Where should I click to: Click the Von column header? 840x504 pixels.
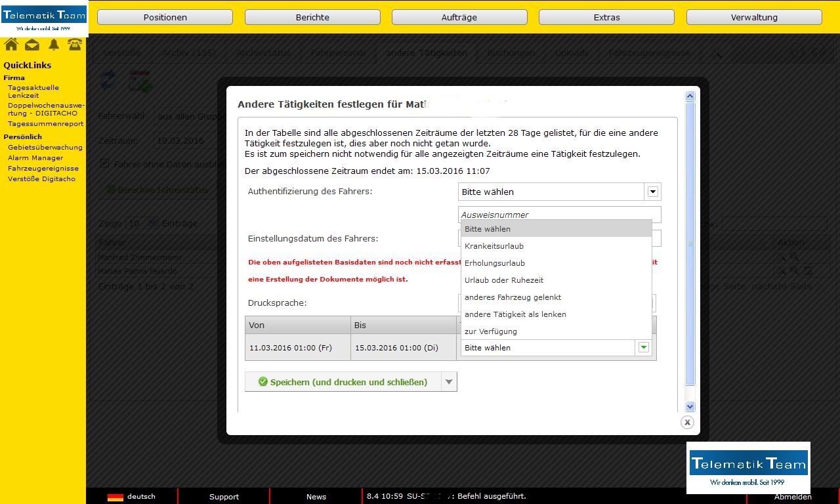coord(298,325)
